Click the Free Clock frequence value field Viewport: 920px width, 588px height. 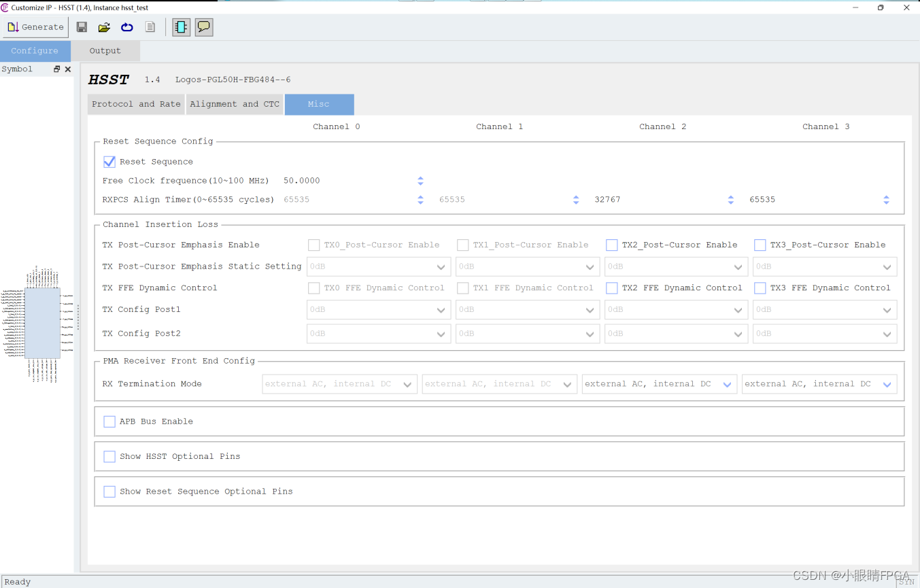click(349, 181)
